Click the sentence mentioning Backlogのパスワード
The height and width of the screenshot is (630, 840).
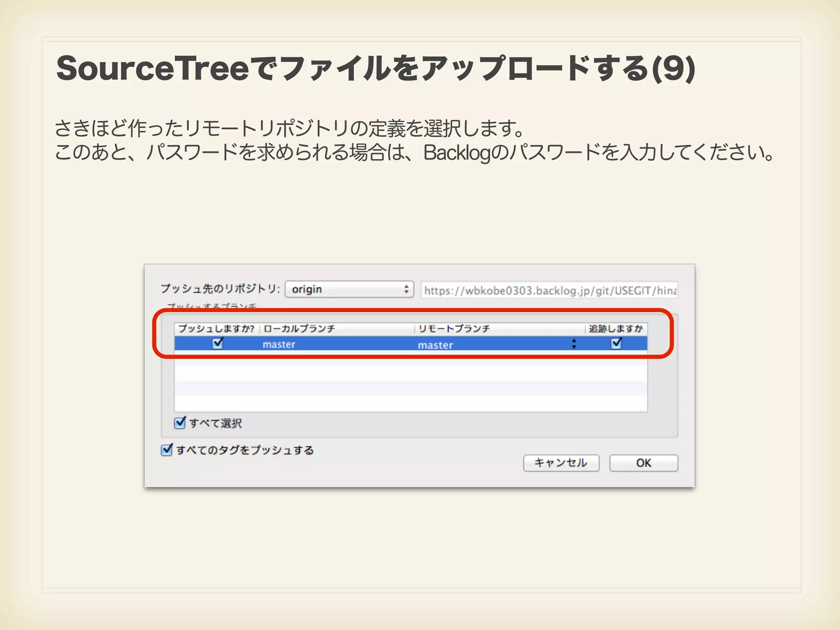414,153
